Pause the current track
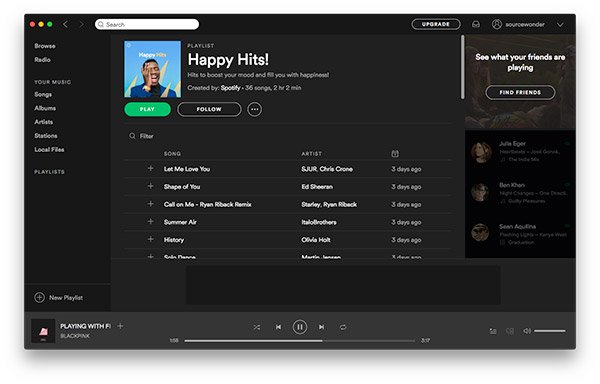The width and height of the screenshot is (600, 384). point(300,327)
